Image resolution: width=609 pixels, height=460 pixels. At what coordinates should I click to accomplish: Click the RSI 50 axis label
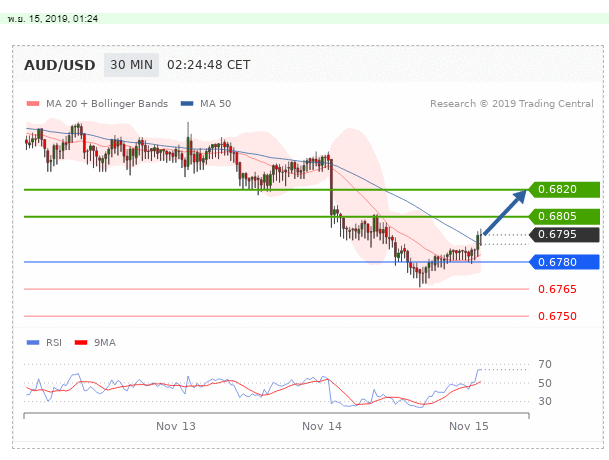click(x=545, y=383)
